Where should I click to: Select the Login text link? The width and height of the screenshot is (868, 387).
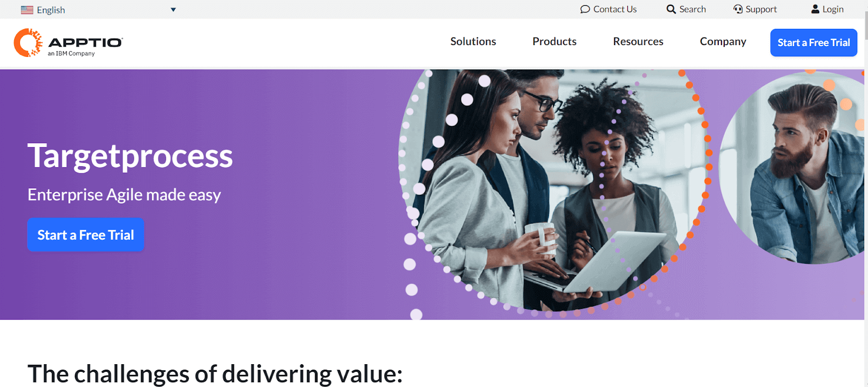point(833,9)
